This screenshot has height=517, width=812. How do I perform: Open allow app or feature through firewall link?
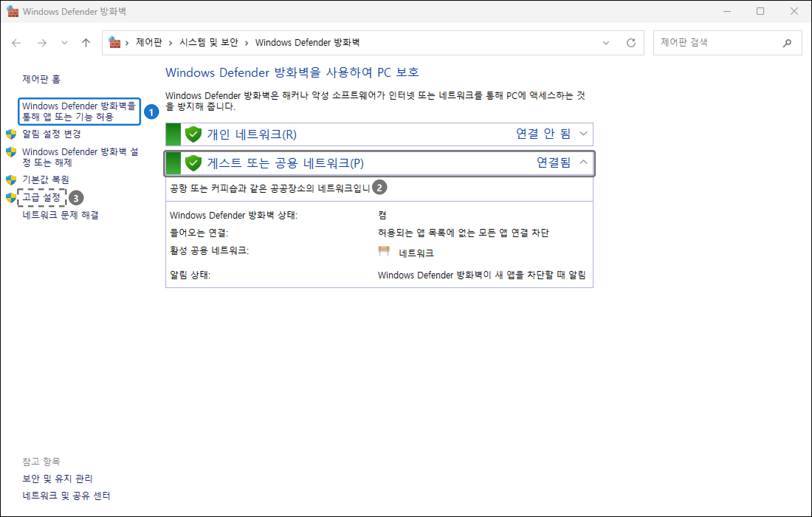pos(79,111)
